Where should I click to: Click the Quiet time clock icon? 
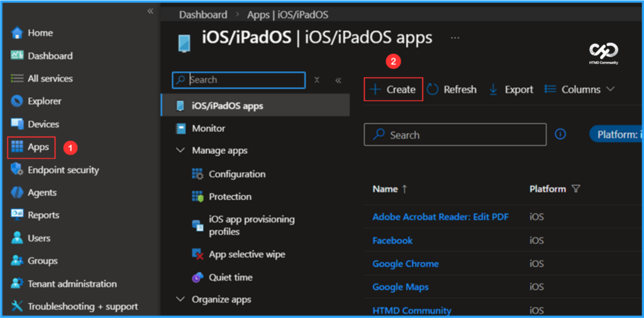[197, 277]
